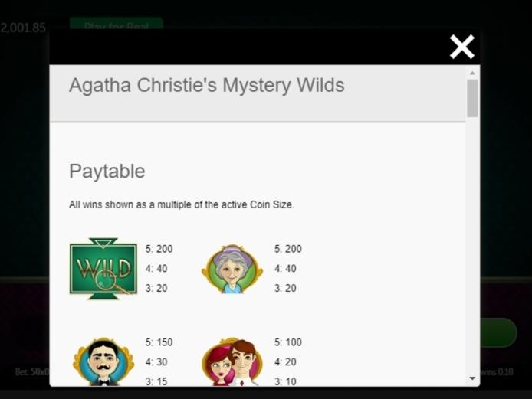Click the wins 0.10 label at bottom right
The width and height of the screenshot is (532, 399).
(497, 372)
